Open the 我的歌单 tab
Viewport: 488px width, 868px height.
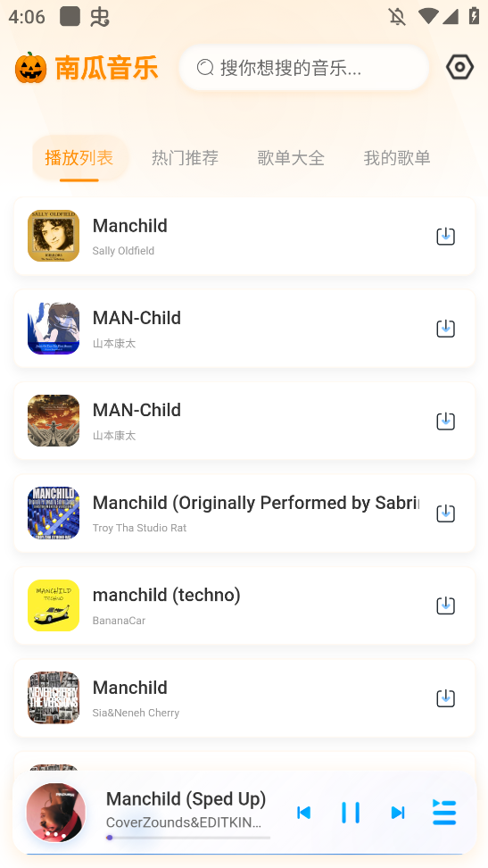[397, 158]
